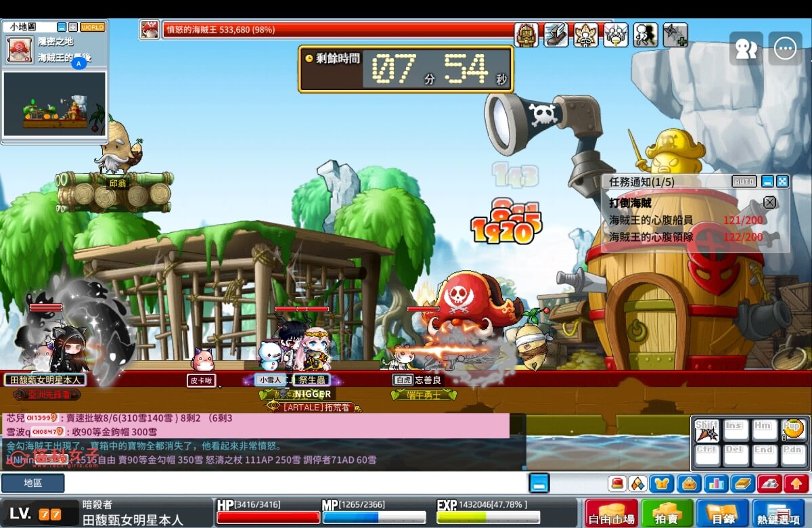812x528 pixels.
Task: Click the Ins quick slot
Action: 736,431
